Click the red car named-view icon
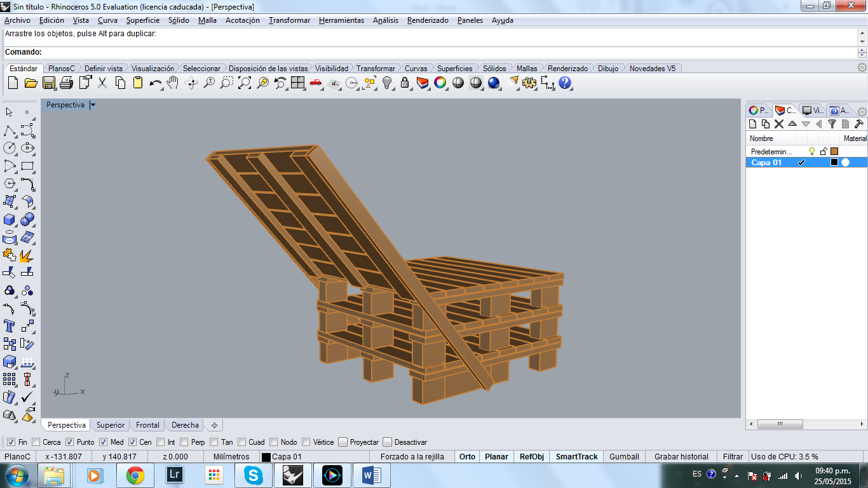 (x=316, y=83)
